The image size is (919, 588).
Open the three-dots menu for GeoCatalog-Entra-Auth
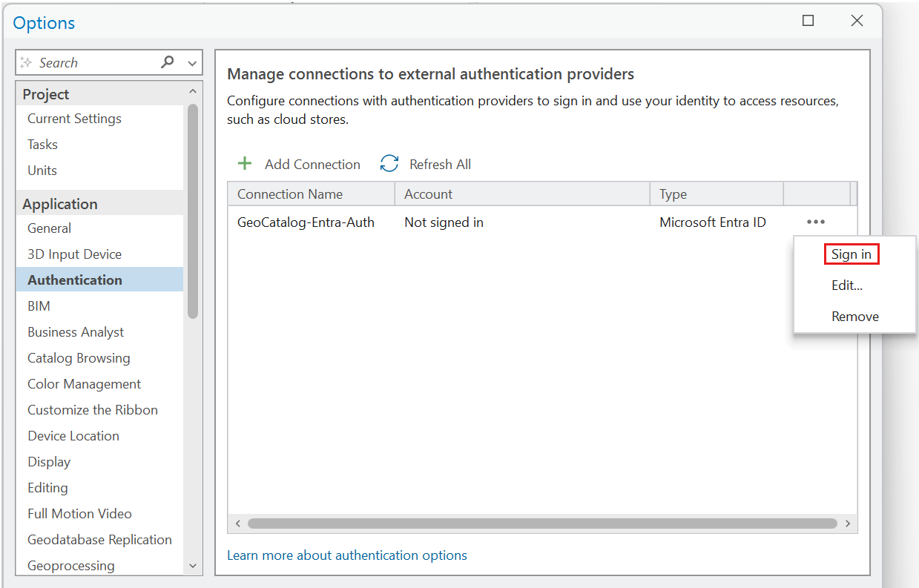tap(816, 222)
